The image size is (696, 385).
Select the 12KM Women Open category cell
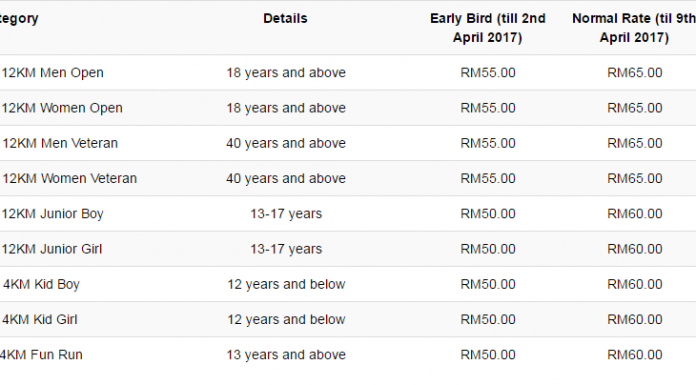tap(62, 108)
